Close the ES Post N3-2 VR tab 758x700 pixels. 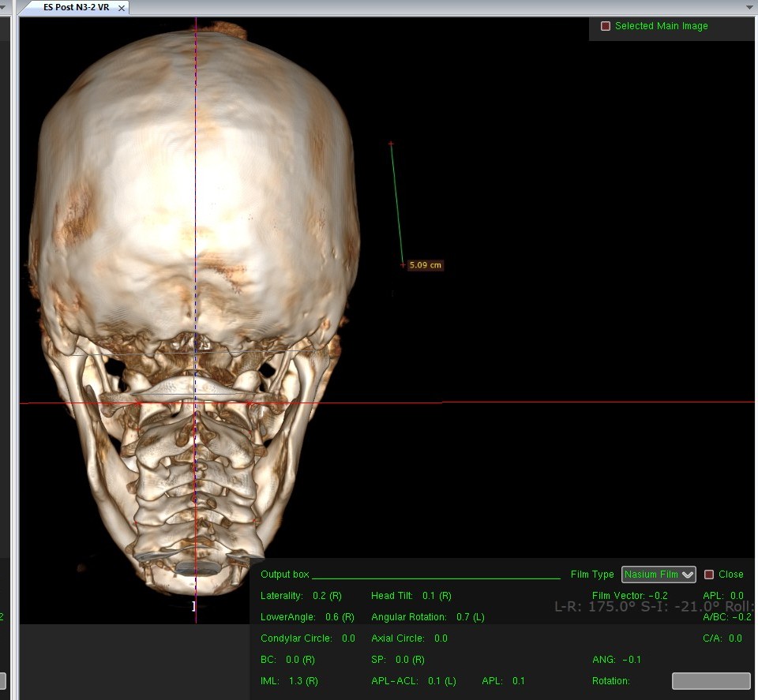point(121,8)
